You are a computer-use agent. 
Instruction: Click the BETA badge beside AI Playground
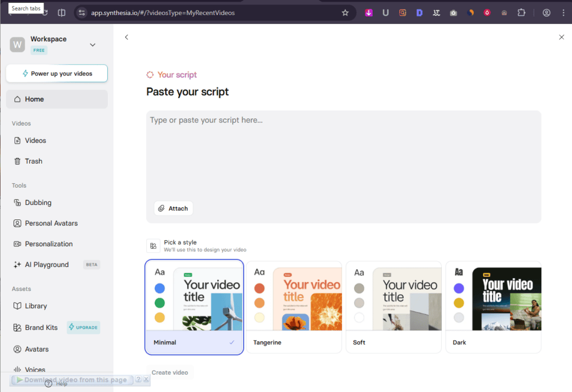pos(92,265)
